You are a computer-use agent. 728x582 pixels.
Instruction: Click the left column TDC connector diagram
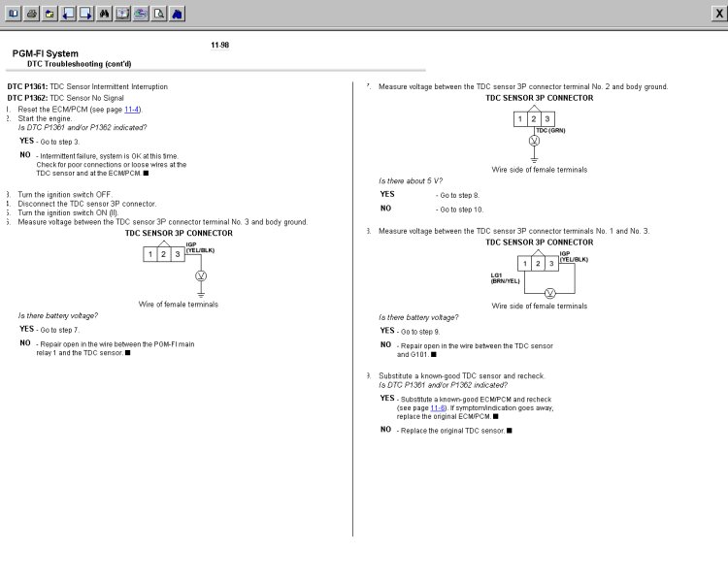(173, 265)
